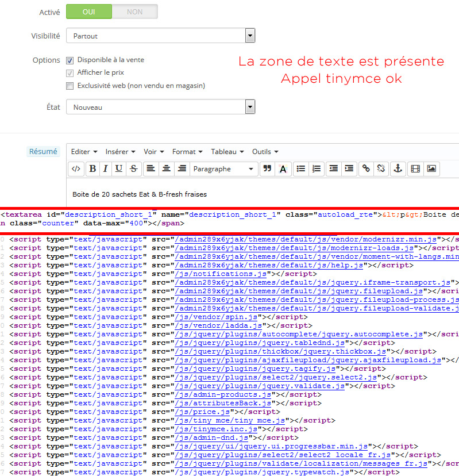Open the /js/notifications.js link
This screenshot has width=459, height=476.
coord(221,274)
